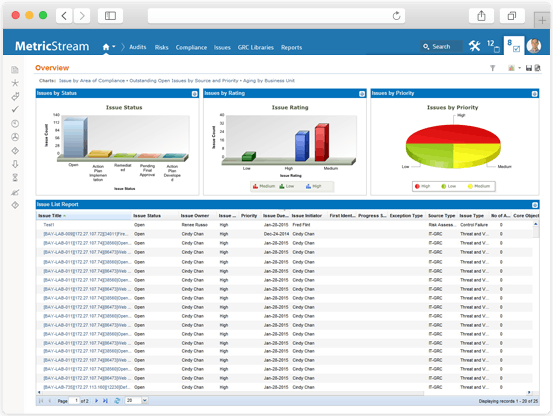Open the 12 notifications indicator

click(493, 46)
